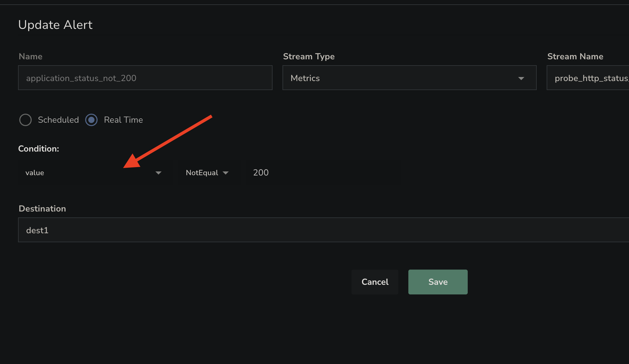The height and width of the screenshot is (364, 629).
Task: Click the caret icon on the value condition field
Action: click(158, 173)
